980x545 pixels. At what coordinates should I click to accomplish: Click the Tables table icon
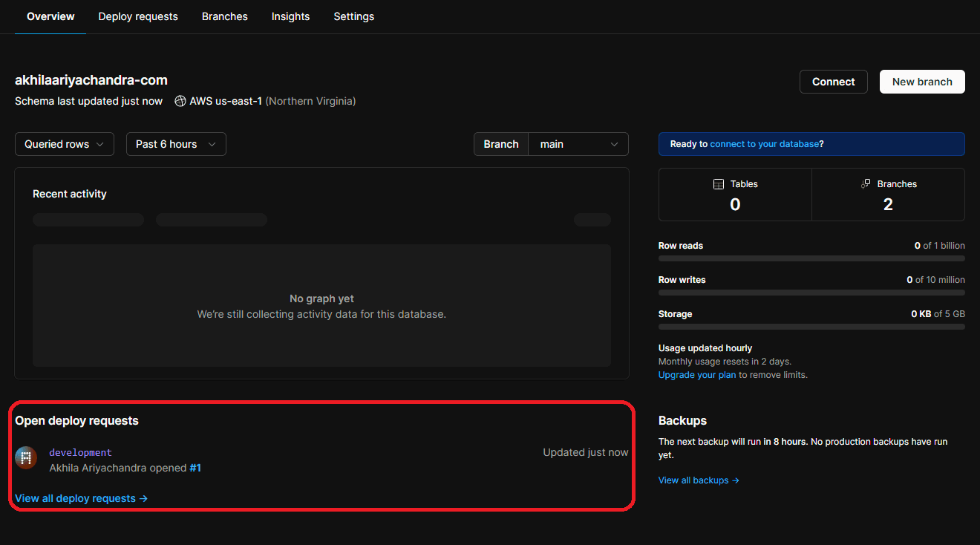[x=718, y=184]
